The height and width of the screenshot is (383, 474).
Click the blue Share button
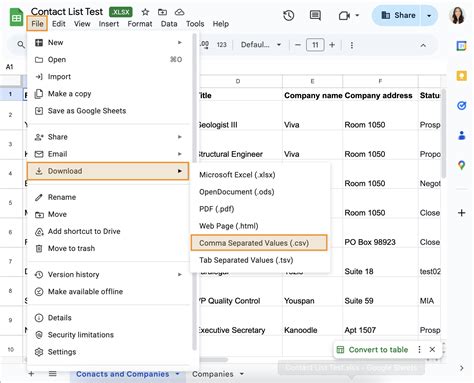click(x=398, y=15)
